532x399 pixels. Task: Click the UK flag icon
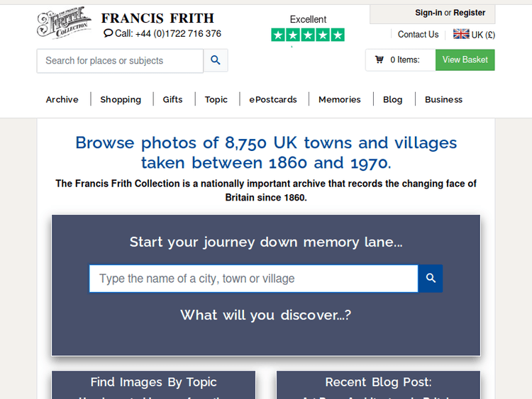tap(461, 34)
